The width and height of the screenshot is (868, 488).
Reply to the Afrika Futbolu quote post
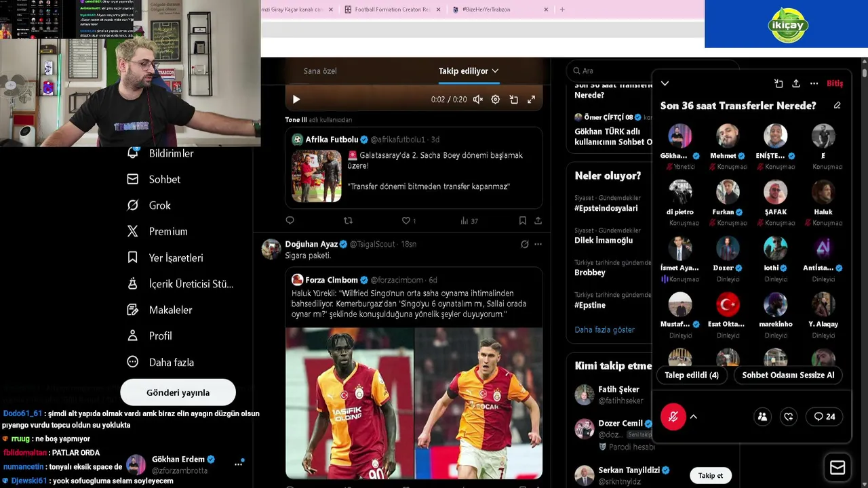(290, 220)
